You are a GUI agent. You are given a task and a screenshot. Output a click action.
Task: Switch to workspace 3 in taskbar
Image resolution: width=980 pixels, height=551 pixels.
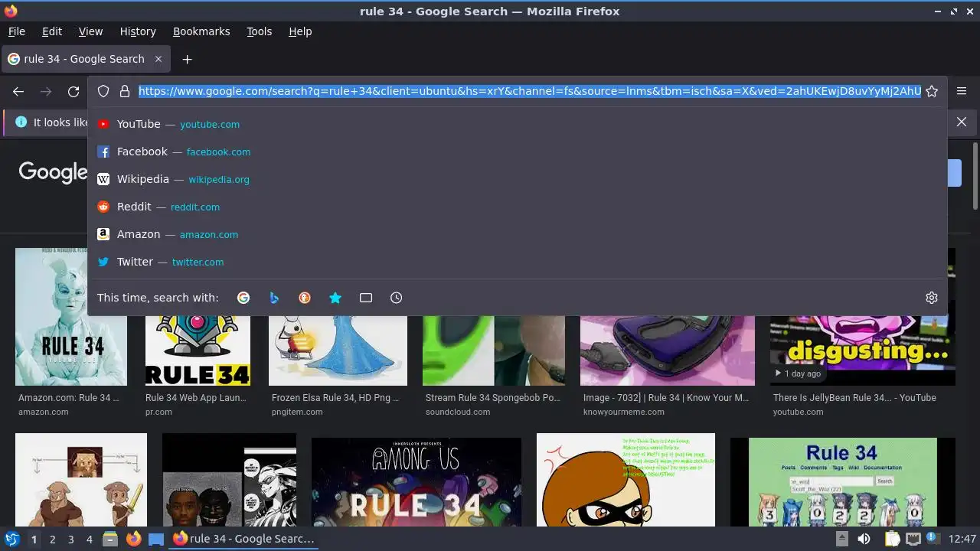70,540
